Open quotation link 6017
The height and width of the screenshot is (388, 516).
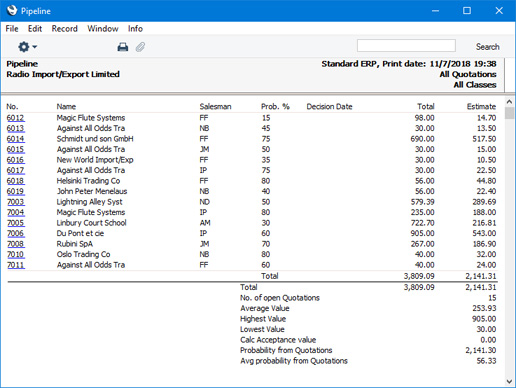(x=15, y=170)
